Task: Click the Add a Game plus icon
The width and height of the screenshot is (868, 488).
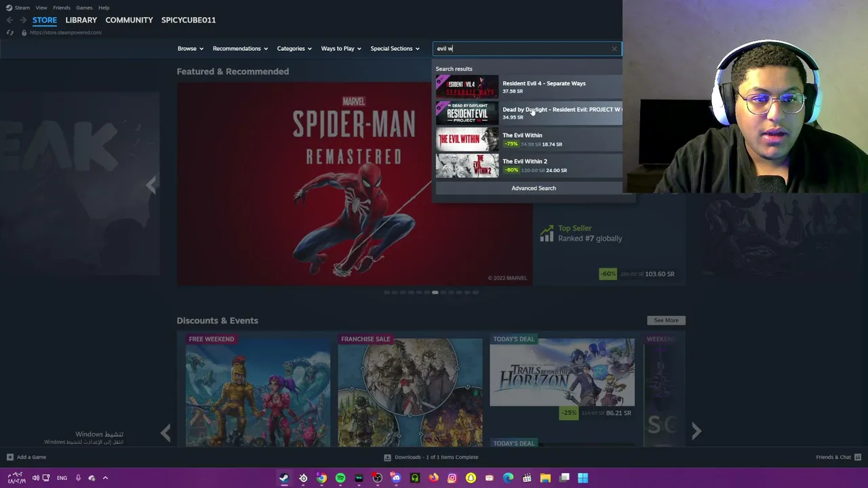Action: click(10, 457)
